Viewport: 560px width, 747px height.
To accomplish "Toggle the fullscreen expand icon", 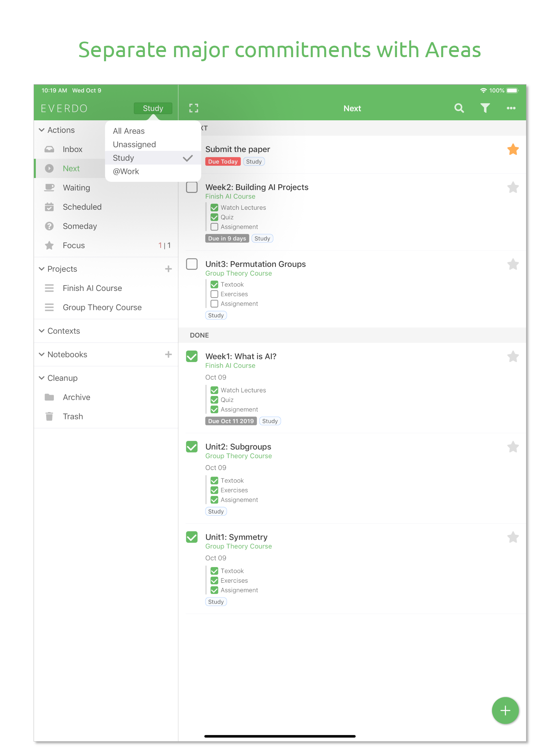I will coord(194,108).
